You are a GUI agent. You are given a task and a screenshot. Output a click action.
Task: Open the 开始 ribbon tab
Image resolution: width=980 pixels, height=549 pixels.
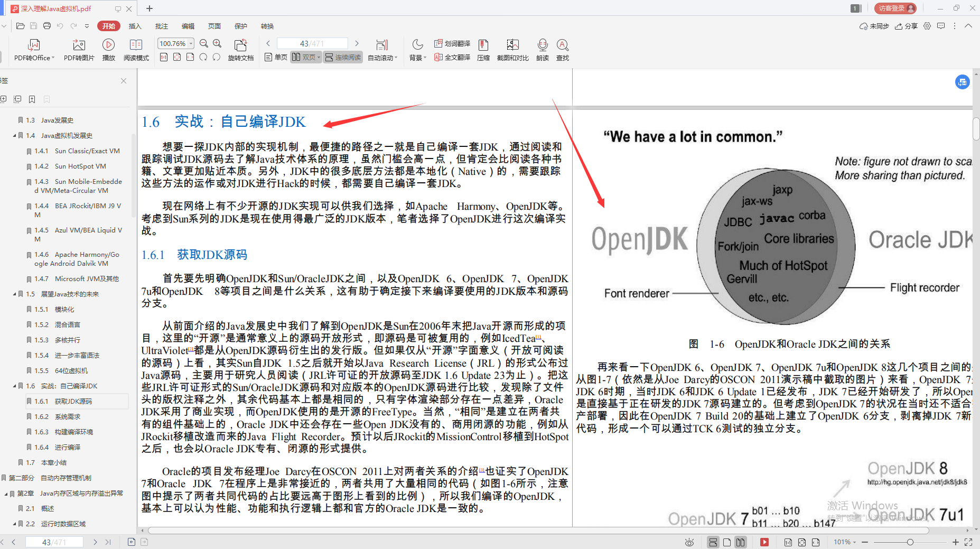[109, 26]
